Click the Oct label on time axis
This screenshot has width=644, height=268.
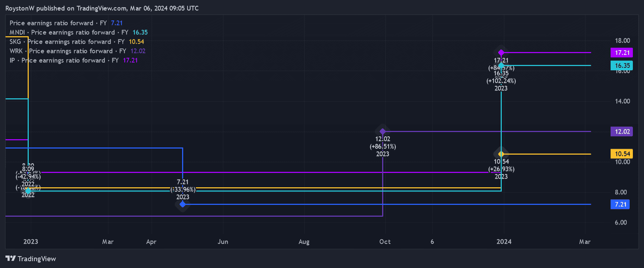click(385, 241)
